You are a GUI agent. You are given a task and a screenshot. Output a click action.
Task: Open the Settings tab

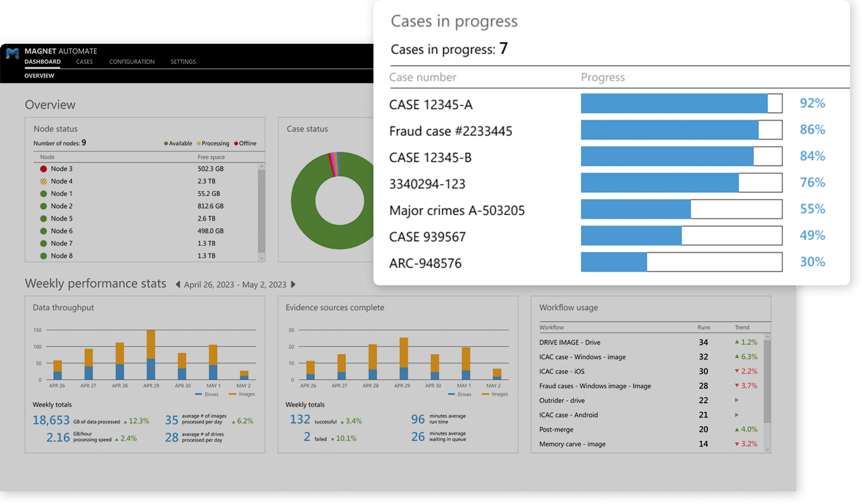click(x=183, y=62)
